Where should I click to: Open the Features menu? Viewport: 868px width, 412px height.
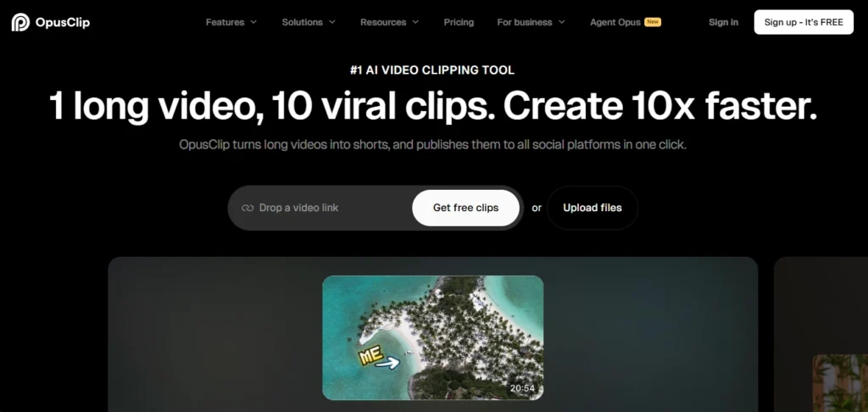pyautogui.click(x=225, y=22)
